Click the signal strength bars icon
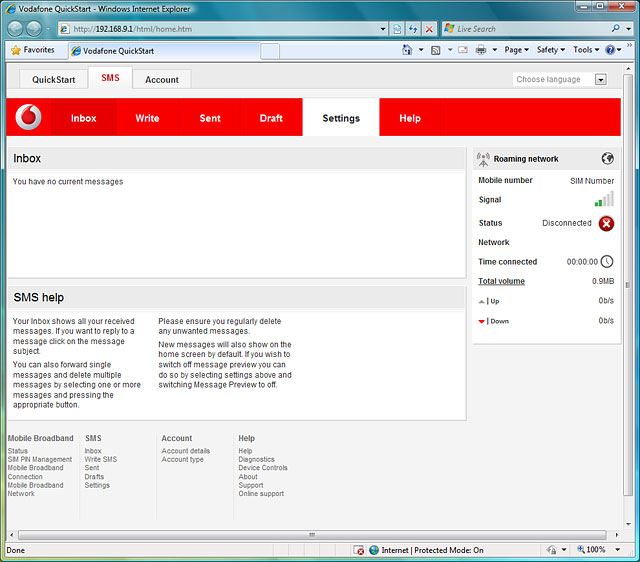640x562 pixels. 604,200
